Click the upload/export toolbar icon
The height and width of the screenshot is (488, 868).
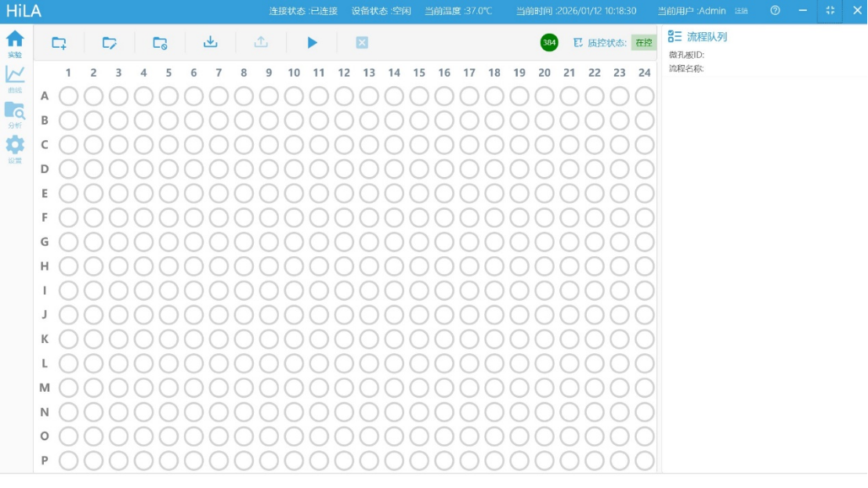pos(261,42)
